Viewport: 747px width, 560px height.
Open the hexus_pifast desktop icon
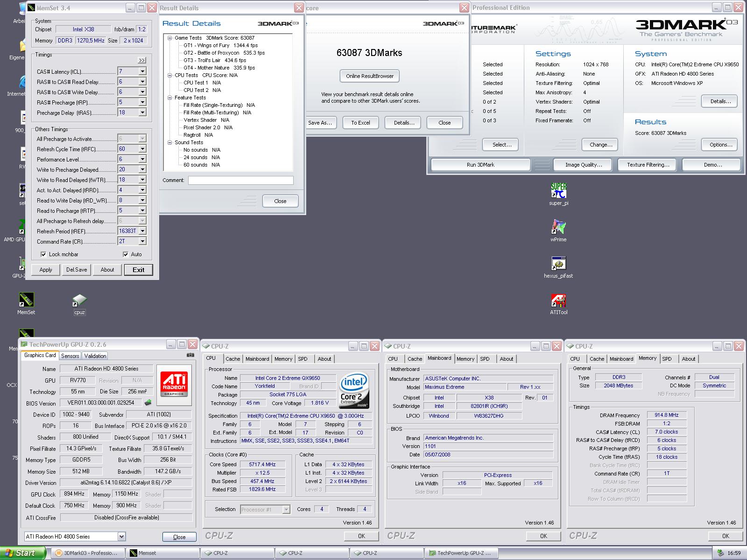coord(558,264)
